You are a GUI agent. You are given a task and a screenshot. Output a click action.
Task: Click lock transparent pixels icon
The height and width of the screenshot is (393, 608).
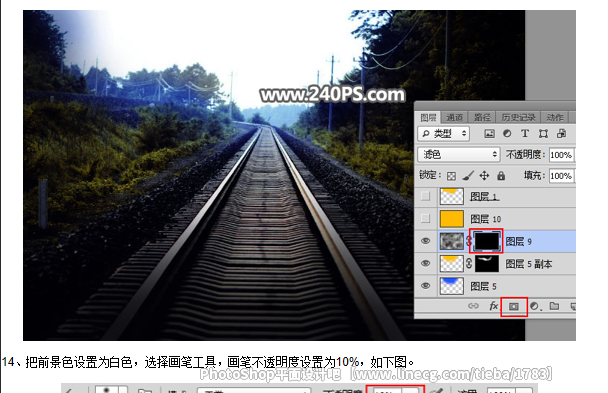coord(451,176)
